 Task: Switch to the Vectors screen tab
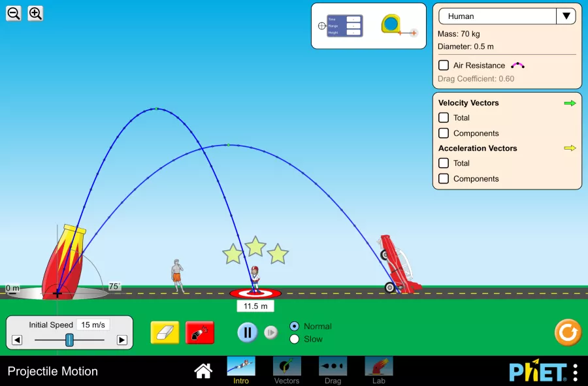pyautogui.click(x=287, y=370)
